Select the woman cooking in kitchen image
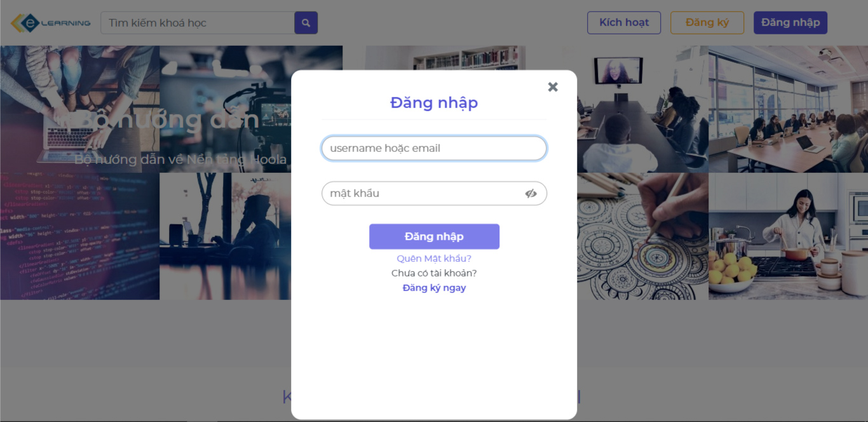The image size is (868, 422). pos(788,236)
